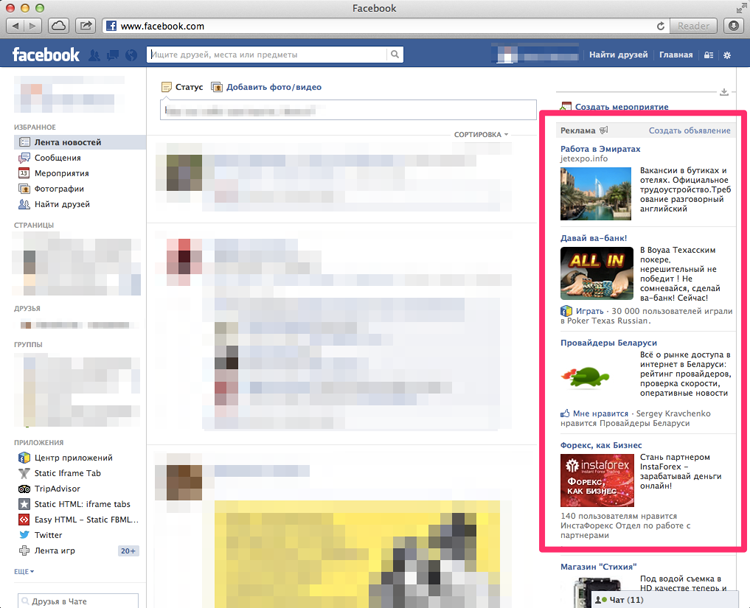Click the Dubai hotel ad thumbnail
This screenshot has width=750, height=608.
tap(596, 193)
